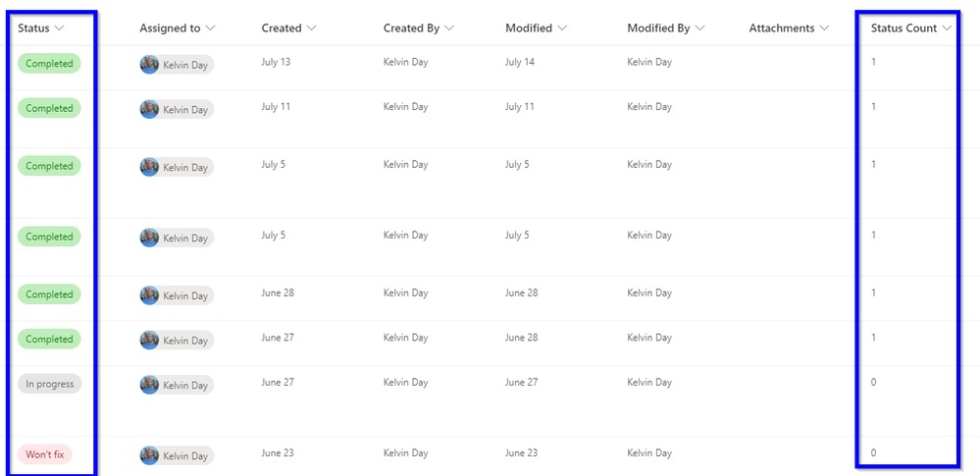Click Kelvin Day's avatar in the July 13 row

click(x=149, y=65)
